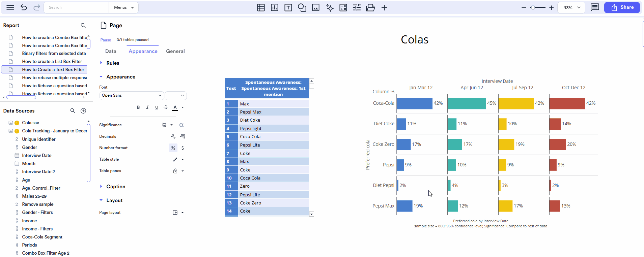Zoom in with plus icon

[551, 7]
